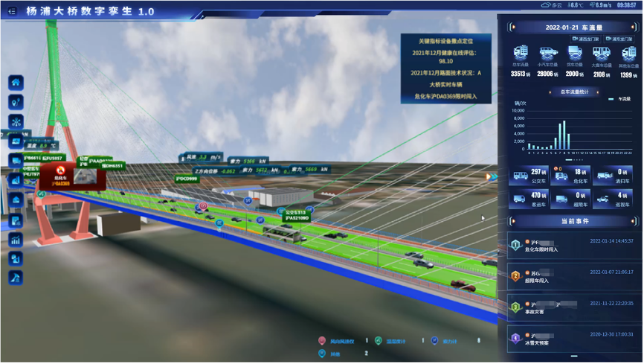Collapse menu with top-left hamburger icon
644x364 pixels.
point(13,12)
